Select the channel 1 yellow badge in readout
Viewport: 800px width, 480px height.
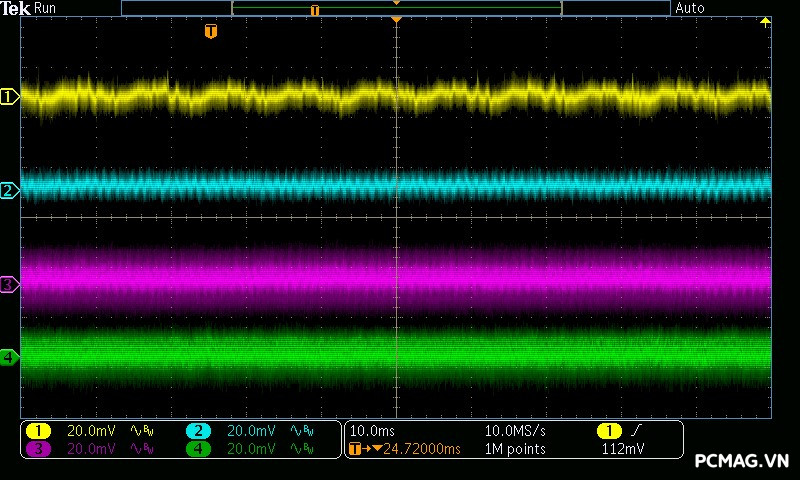[37, 430]
